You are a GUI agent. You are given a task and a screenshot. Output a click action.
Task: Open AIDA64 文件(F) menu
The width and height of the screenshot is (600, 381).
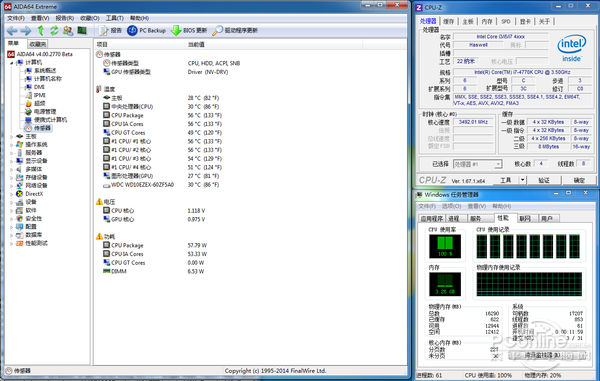16,18
